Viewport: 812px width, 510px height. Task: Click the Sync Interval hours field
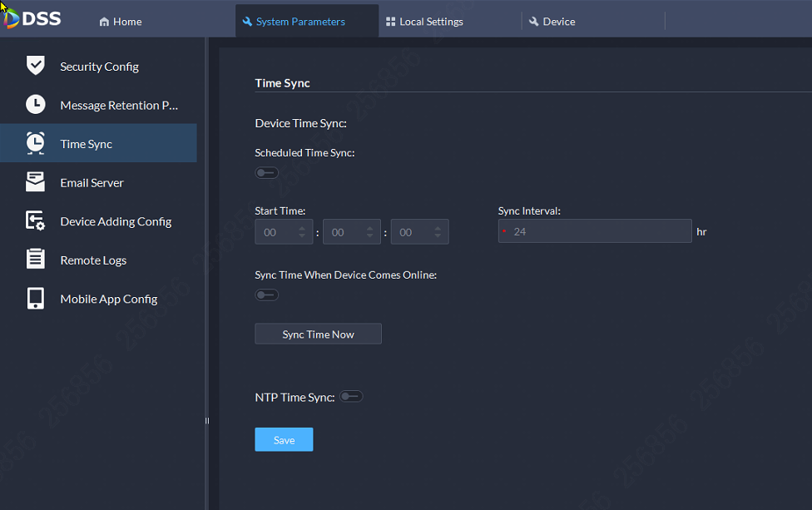595,231
